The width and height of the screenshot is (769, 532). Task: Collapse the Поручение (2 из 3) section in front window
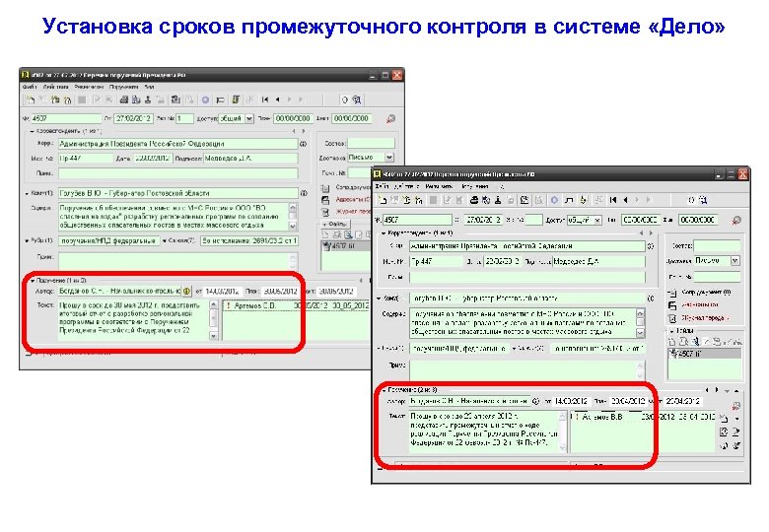pos(384,390)
